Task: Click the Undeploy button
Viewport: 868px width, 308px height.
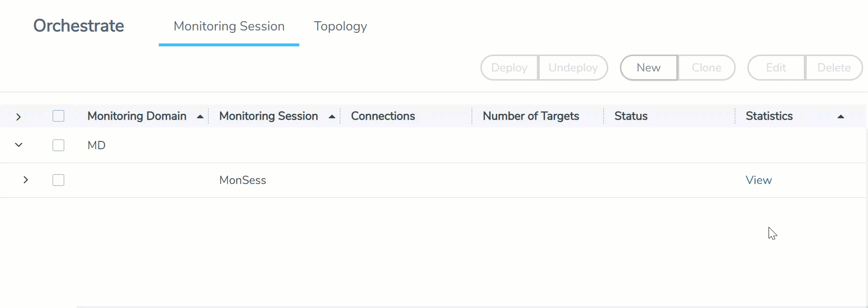Action: pyautogui.click(x=573, y=68)
